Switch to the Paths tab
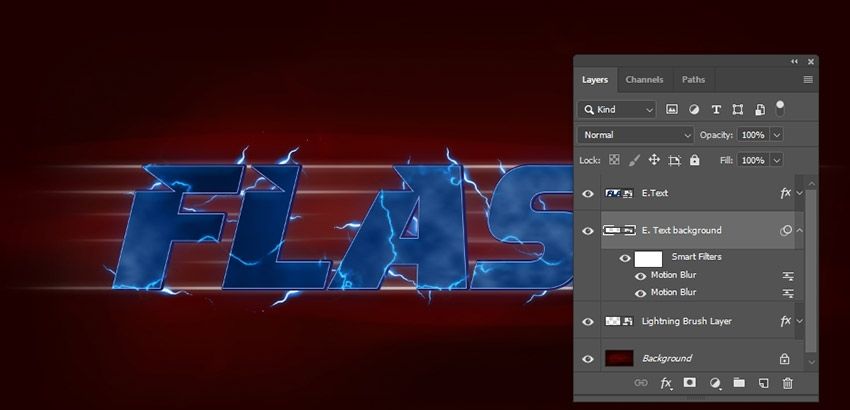This screenshot has width=850, height=410. (x=693, y=80)
